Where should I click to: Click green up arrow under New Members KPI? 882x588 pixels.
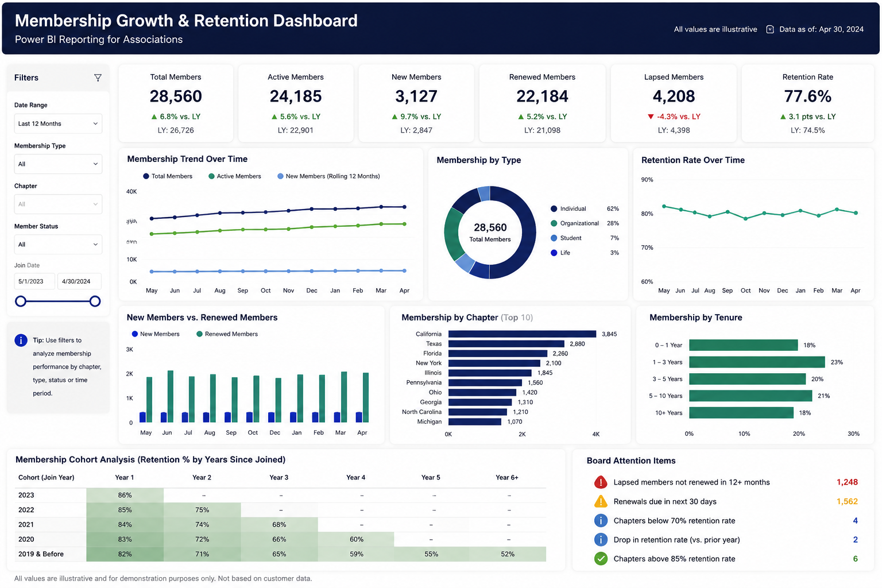(x=394, y=117)
